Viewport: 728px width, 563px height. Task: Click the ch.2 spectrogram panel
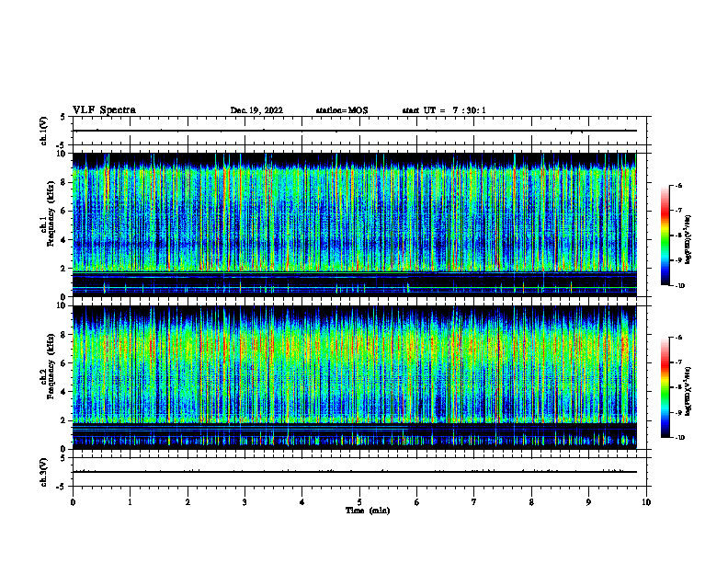pyautogui.click(x=355, y=377)
